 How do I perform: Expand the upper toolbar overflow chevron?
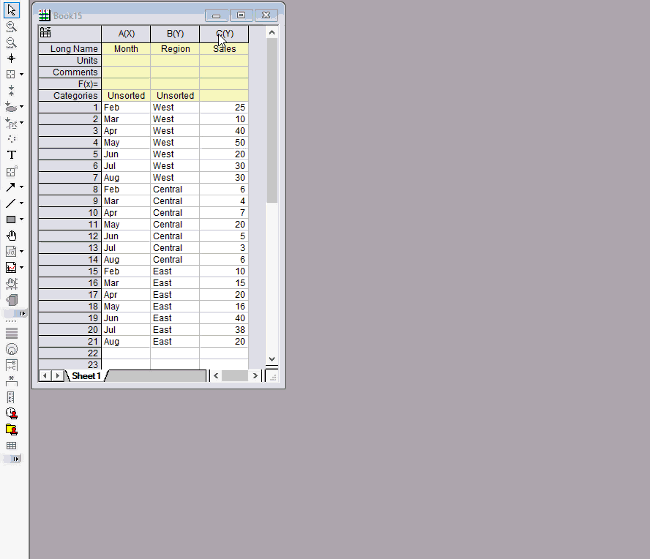tap(22, 314)
